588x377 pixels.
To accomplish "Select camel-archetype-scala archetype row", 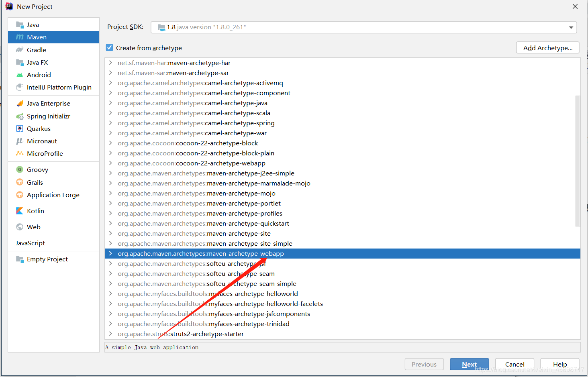I will (x=343, y=113).
